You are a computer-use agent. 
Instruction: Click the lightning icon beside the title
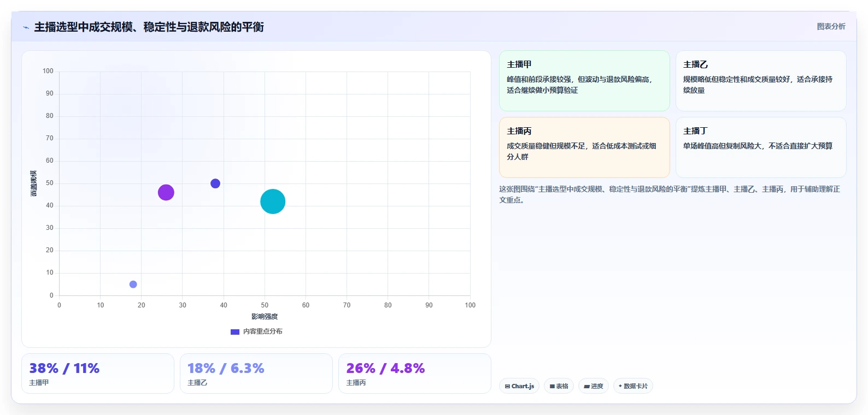coord(26,27)
